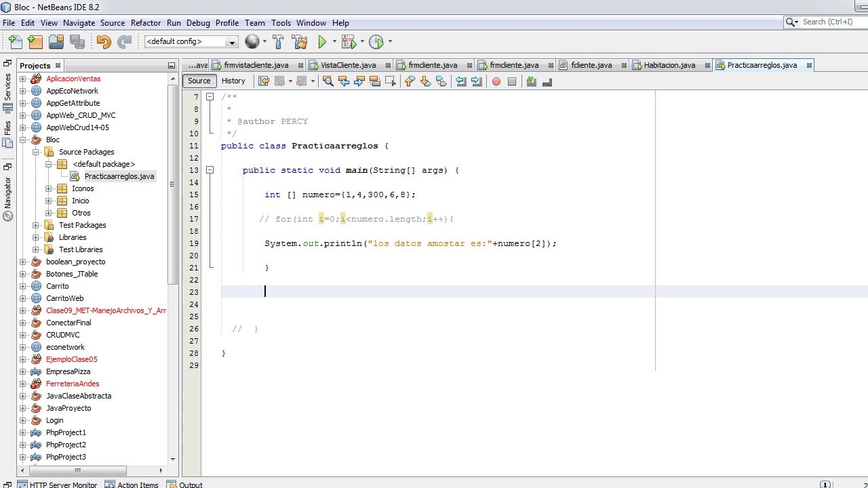Toggle History view button

click(x=233, y=81)
